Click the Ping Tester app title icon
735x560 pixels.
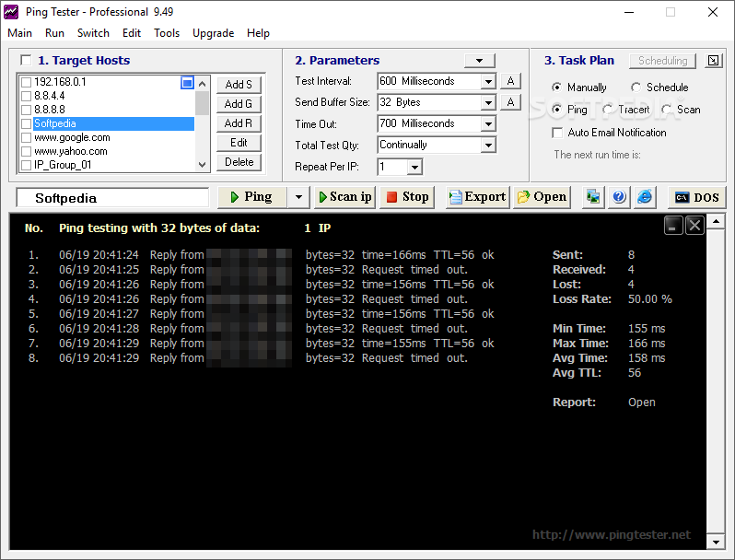pyautogui.click(x=11, y=12)
